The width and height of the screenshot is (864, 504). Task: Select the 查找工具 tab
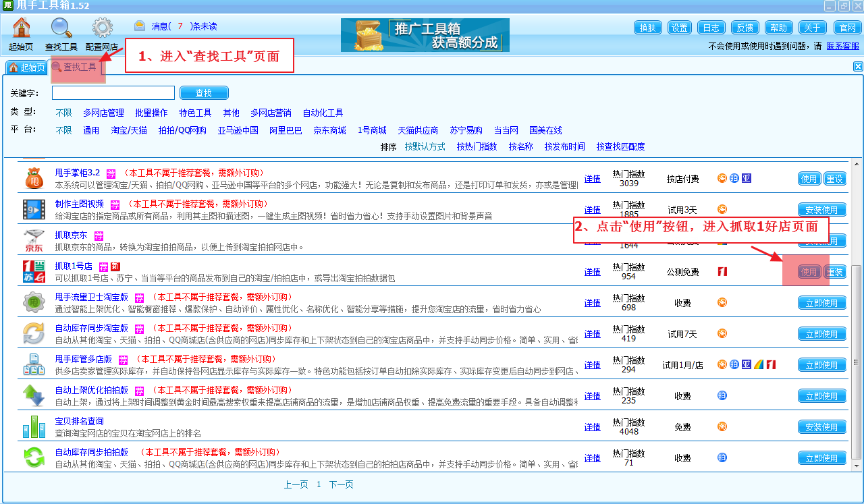click(75, 67)
